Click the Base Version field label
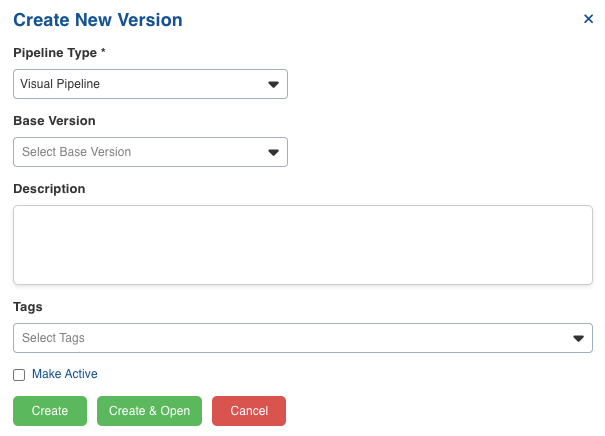 [x=54, y=121]
